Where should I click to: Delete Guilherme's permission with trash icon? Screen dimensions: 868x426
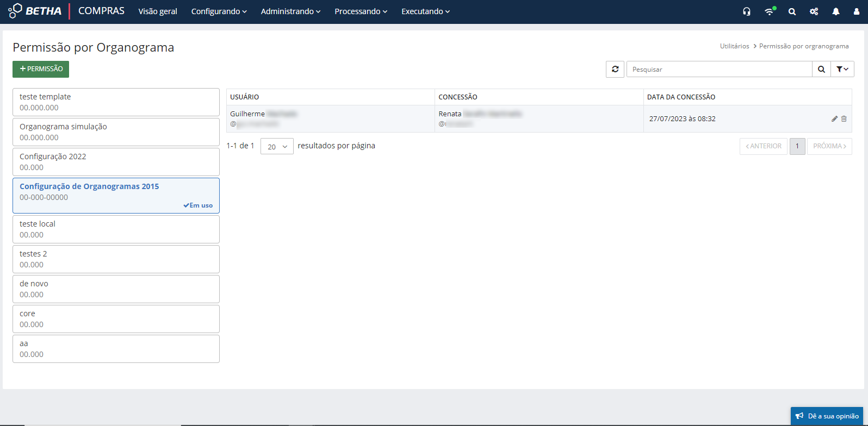[x=844, y=118]
